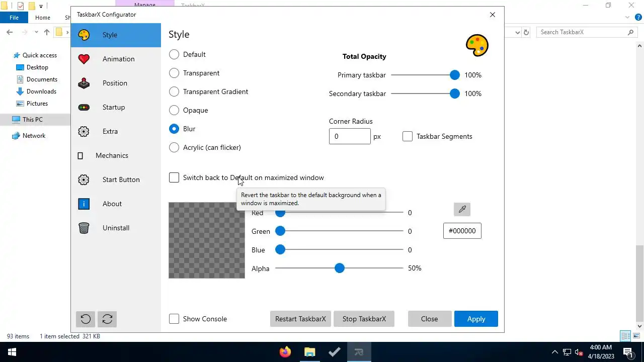Open Downloads in Explorer navigation pane
644x362 pixels.
point(41,92)
